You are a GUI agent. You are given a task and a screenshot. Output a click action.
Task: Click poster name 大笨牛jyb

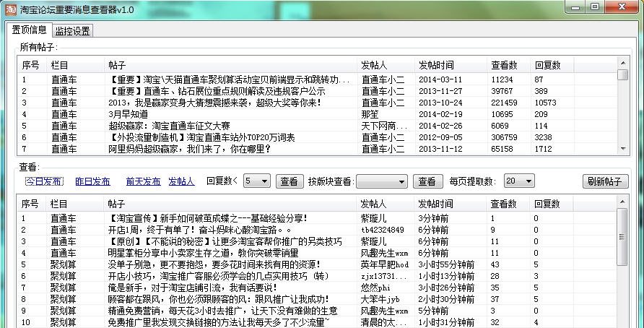tap(380, 299)
